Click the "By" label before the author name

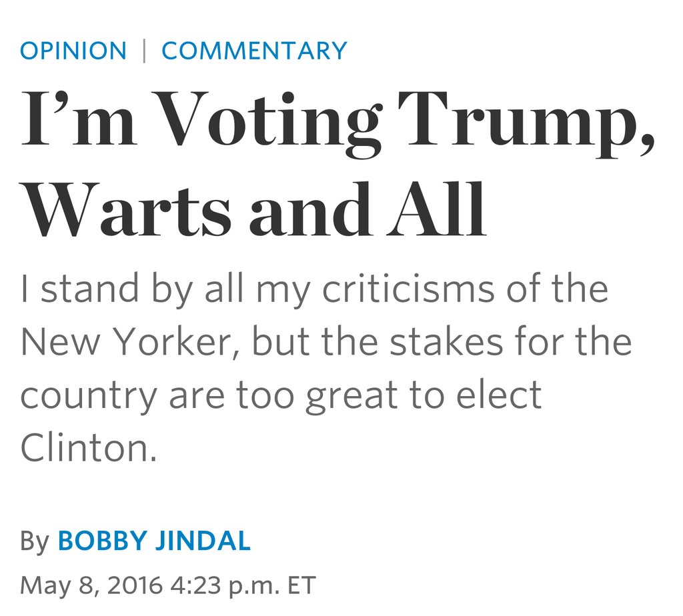35,541
